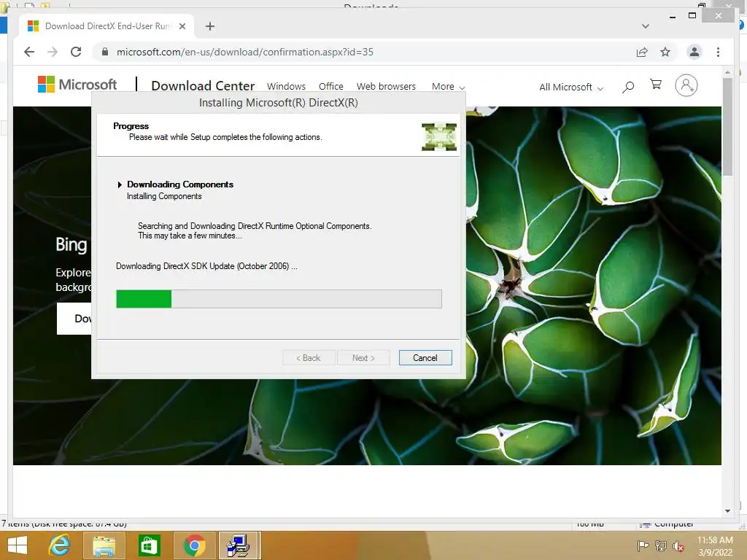747x560 pixels.
Task: Click the address bar URL
Action: [245, 52]
